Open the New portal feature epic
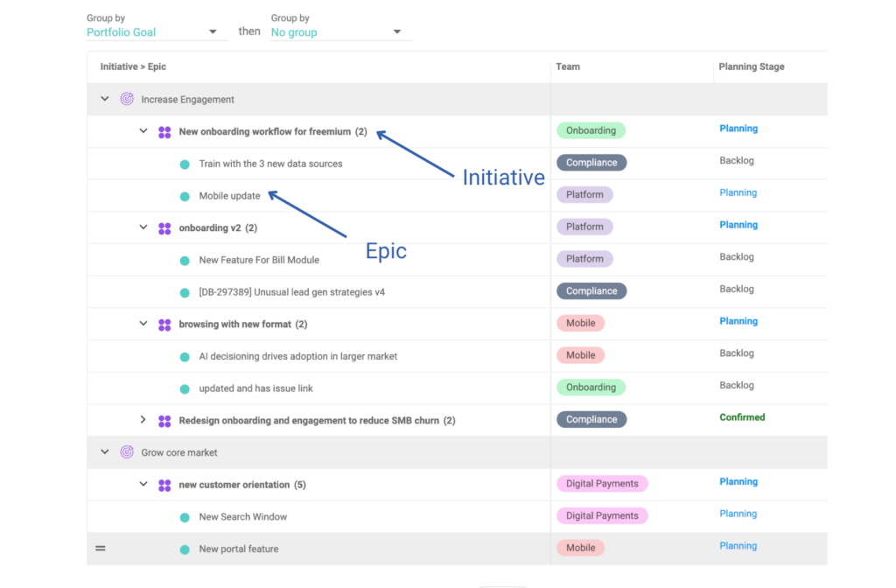The height and width of the screenshot is (588, 896). pos(238,549)
